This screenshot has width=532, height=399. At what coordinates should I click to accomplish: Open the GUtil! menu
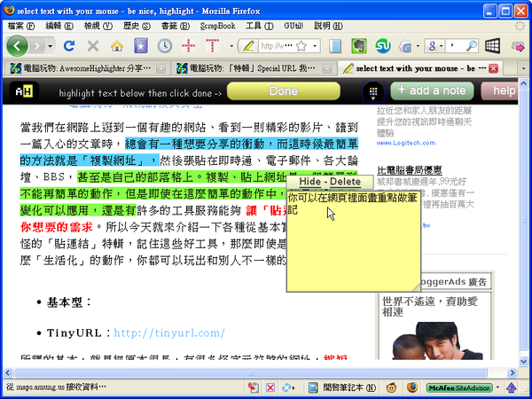pyautogui.click(x=293, y=26)
